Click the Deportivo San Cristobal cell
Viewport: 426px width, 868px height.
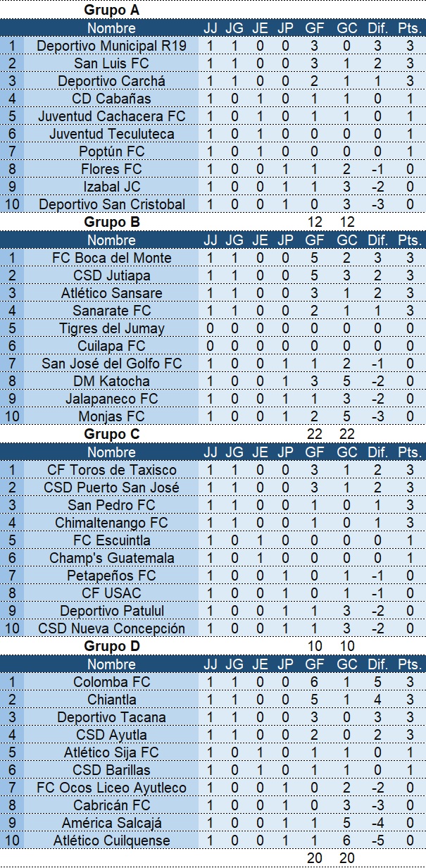(x=111, y=204)
